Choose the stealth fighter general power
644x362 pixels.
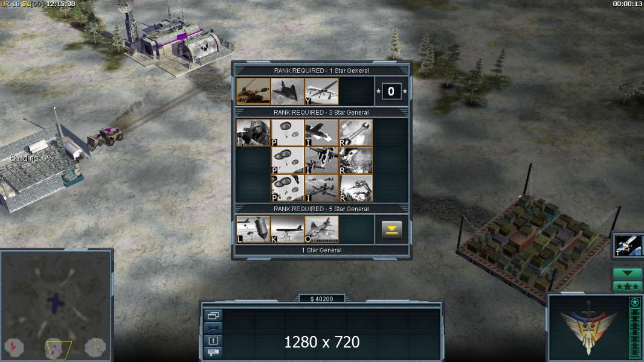point(288,92)
